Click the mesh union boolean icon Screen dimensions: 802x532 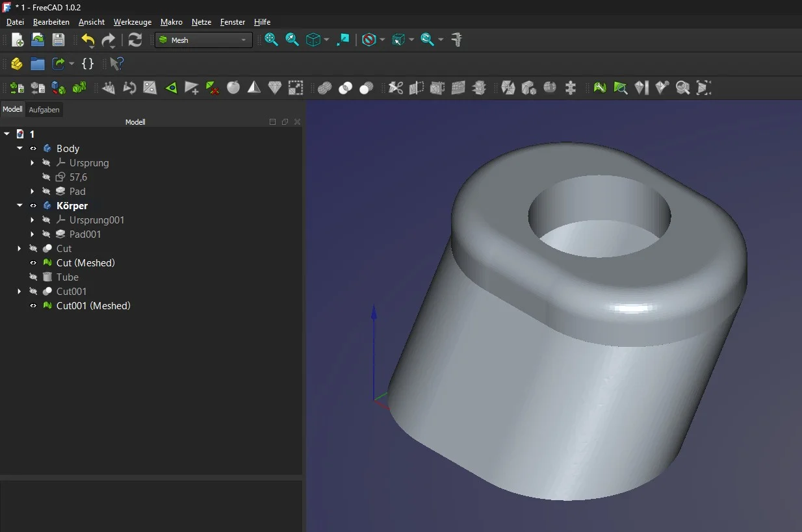tap(325, 88)
